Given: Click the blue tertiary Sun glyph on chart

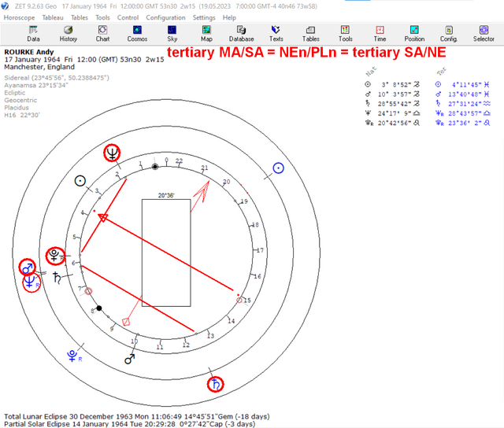Looking at the screenshot, I should [278, 168].
